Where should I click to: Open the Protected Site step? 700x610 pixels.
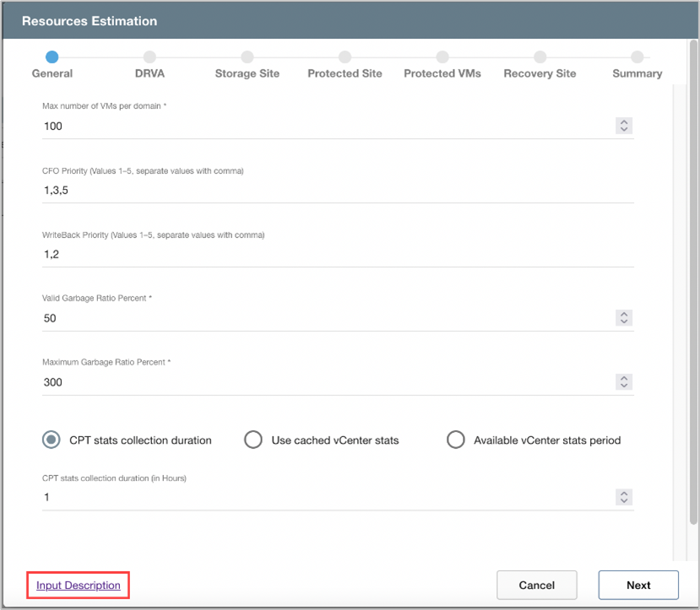point(345,57)
